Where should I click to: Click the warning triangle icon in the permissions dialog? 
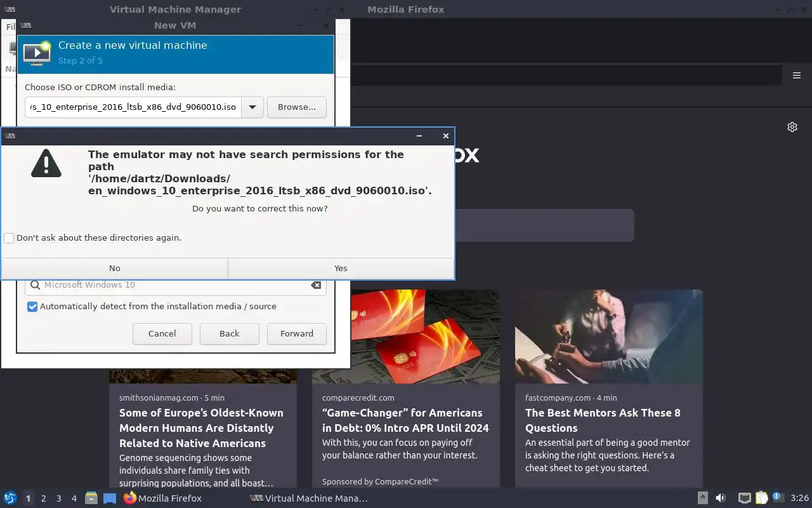tap(46, 163)
